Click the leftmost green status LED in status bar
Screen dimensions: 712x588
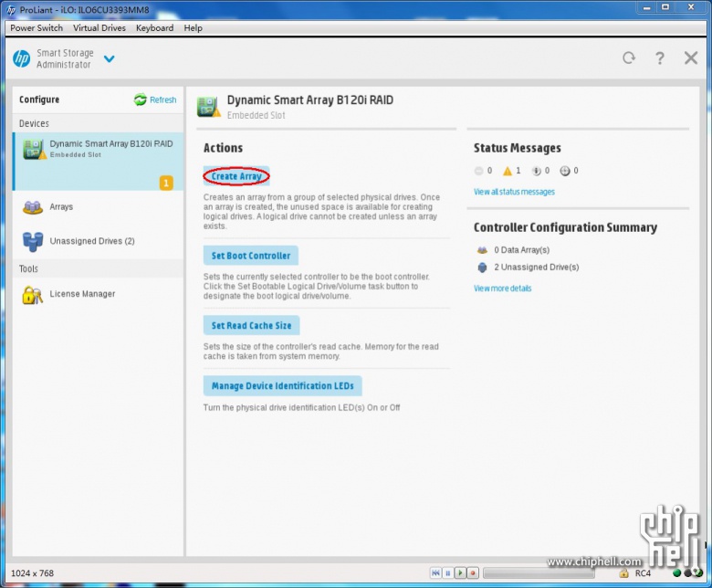coord(676,573)
